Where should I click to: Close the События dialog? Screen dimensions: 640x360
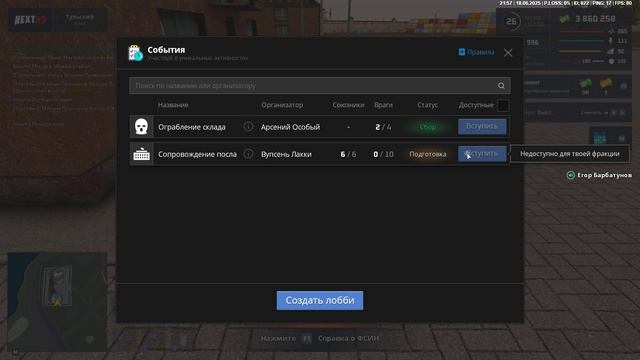click(x=508, y=53)
